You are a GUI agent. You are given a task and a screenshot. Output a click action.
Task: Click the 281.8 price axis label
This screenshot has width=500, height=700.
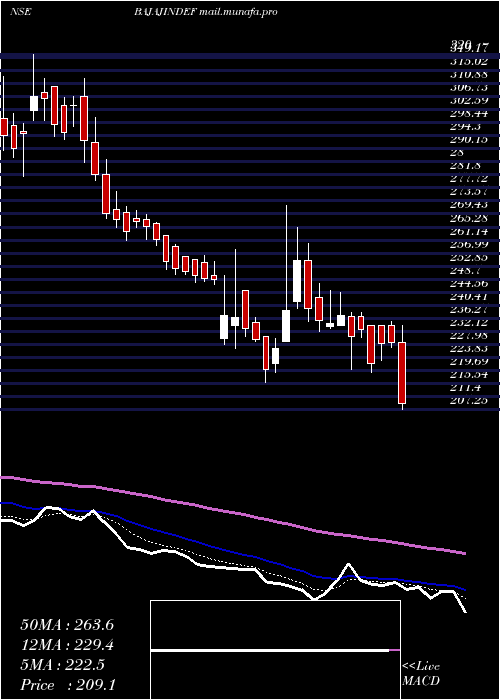[x=465, y=166]
